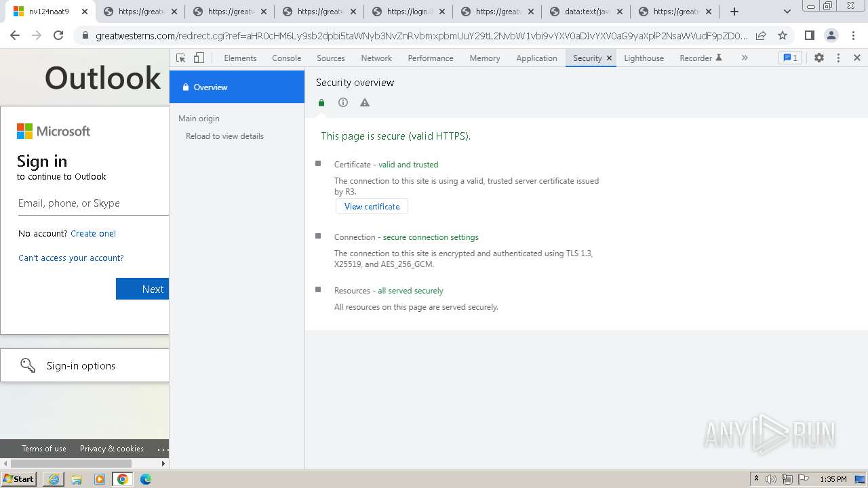Click the 'Create one!' link
868x488 pixels.
[x=94, y=233]
